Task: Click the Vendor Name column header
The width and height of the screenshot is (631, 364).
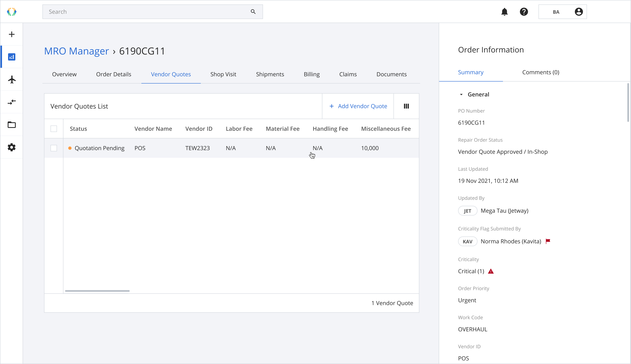Action: click(x=153, y=129)
